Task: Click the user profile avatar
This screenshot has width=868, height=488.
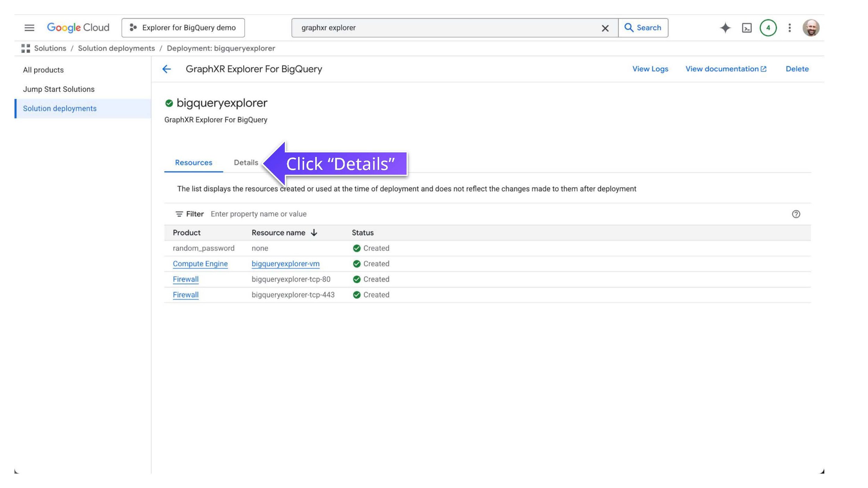Action: (811, 28)
